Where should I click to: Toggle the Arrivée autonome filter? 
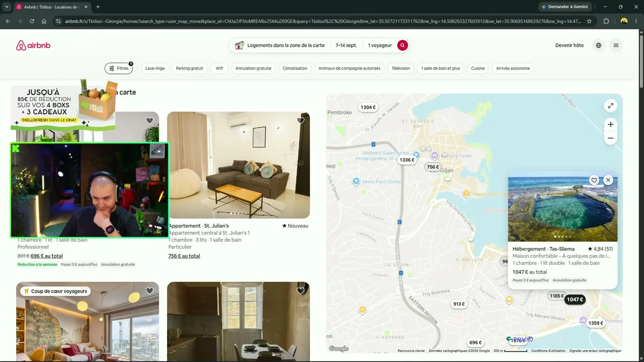(513, 68)
